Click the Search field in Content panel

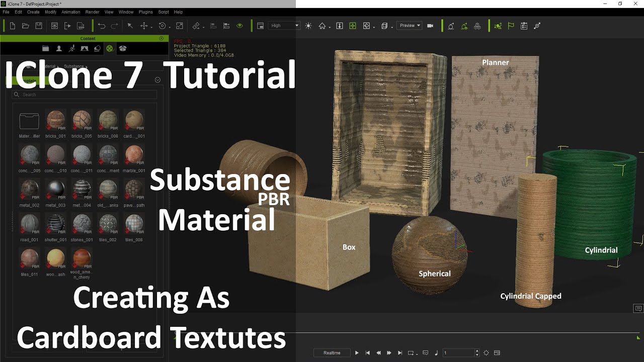click(85, 95)
